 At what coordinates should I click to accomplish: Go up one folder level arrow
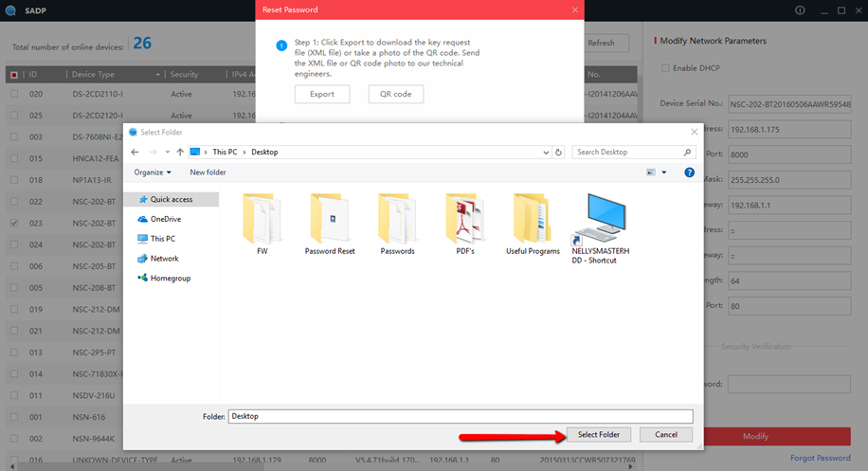point(179,152)
